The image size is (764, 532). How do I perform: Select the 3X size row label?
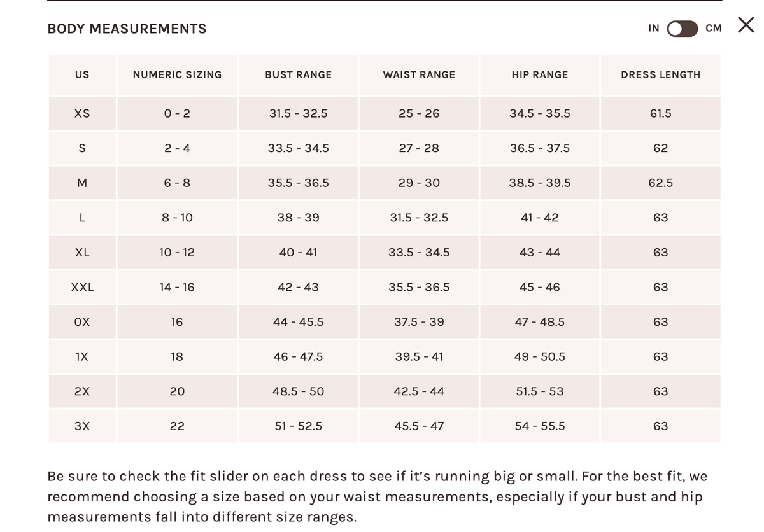[x=82, y=426]
